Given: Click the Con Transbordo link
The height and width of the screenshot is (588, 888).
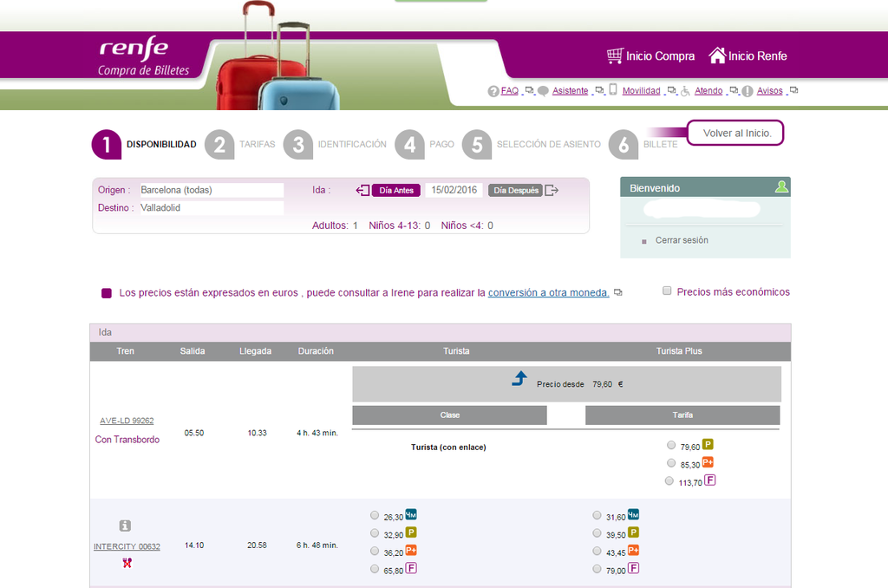Looking at the screenshot, I should 127,440.
